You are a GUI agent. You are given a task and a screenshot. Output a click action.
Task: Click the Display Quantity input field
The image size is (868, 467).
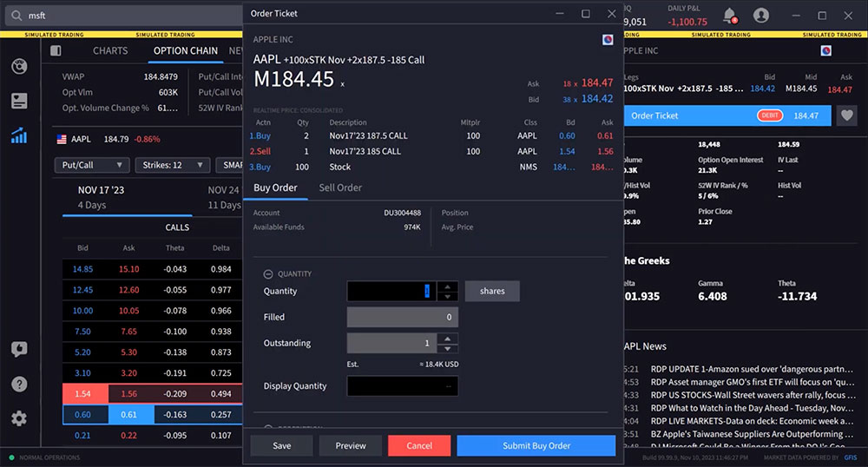402,386
